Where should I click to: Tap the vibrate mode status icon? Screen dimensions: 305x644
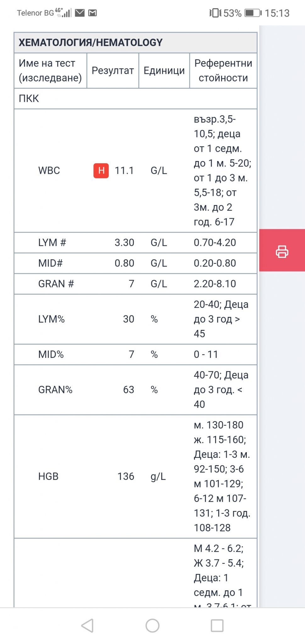(215, 13)
